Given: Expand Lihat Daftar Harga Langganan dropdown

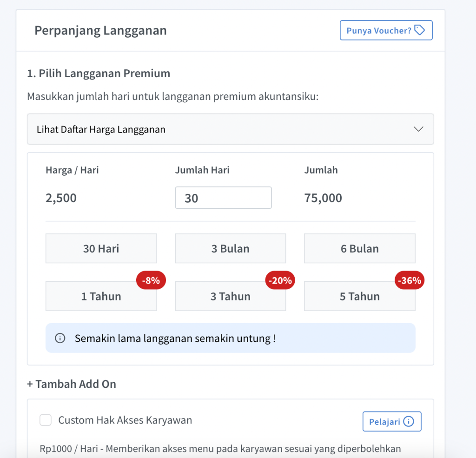Looking at the screenshot, I should pos(230,129).
